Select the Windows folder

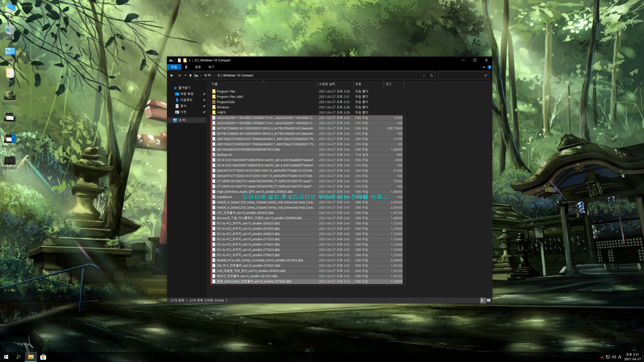pyautogui.click(x=223, y=107)
